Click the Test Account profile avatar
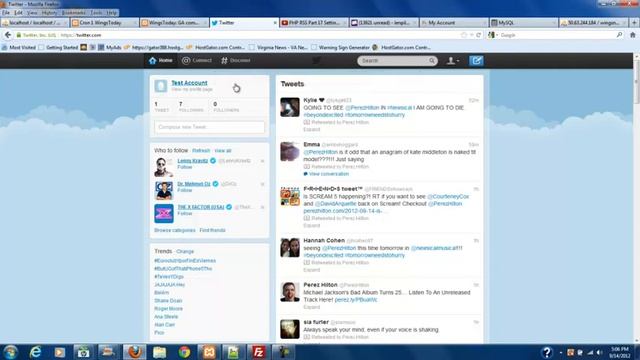This screenshot has width=640, height=360. click(x=160, y=86)
